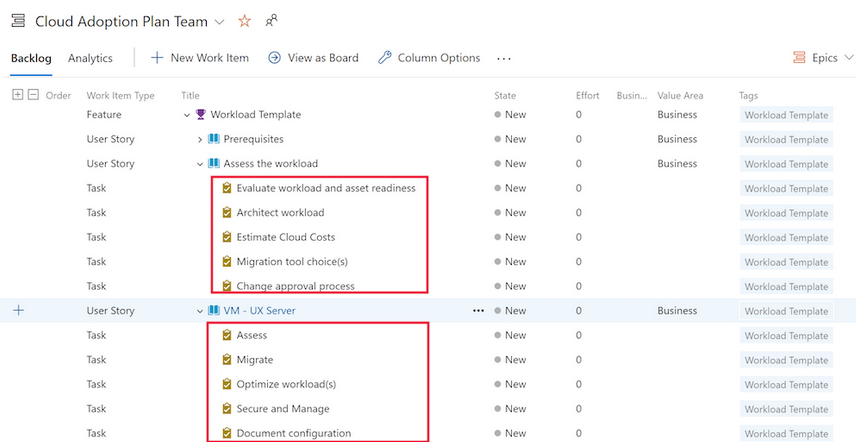
Task: Click the Work Item Type column header
Action: 120,95
